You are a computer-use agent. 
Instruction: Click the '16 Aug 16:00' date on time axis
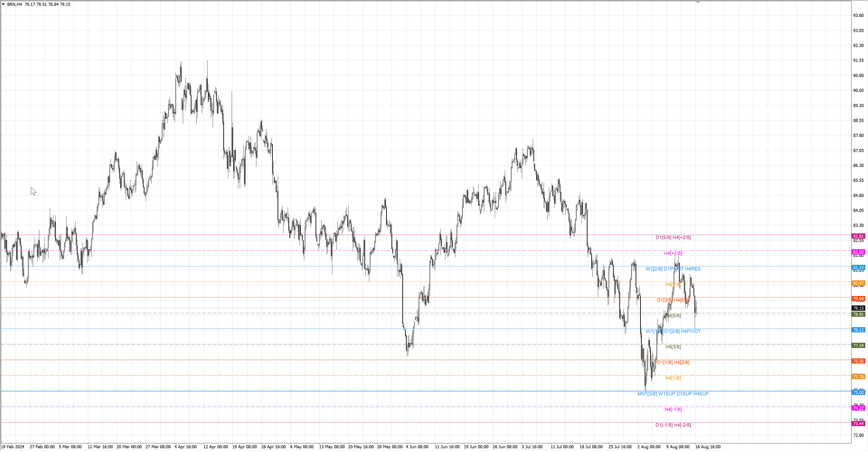[708, 447]
